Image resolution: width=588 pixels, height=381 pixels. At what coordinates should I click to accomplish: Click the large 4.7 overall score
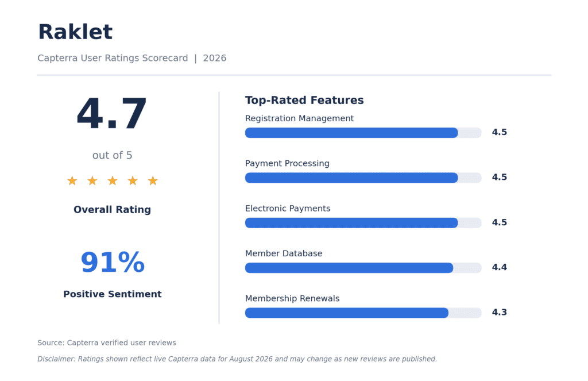112,113
